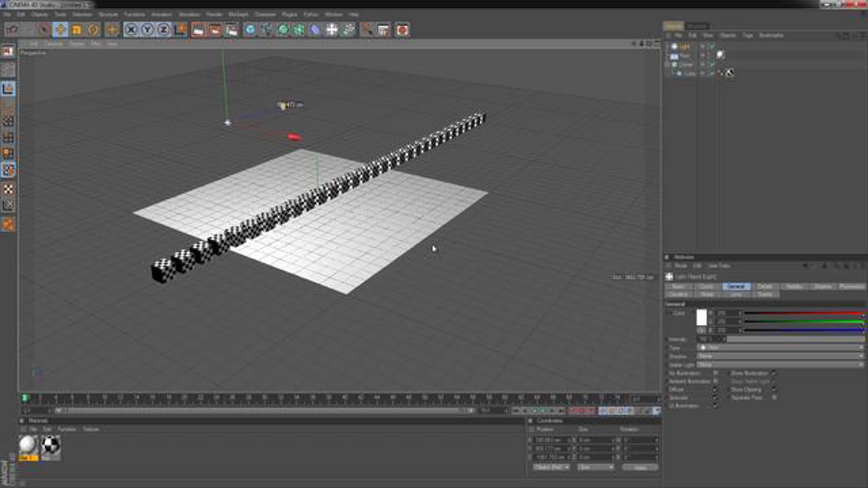Toggle the Show Clipping checkbox
The image size is (868, 488).
pos(774,389)
